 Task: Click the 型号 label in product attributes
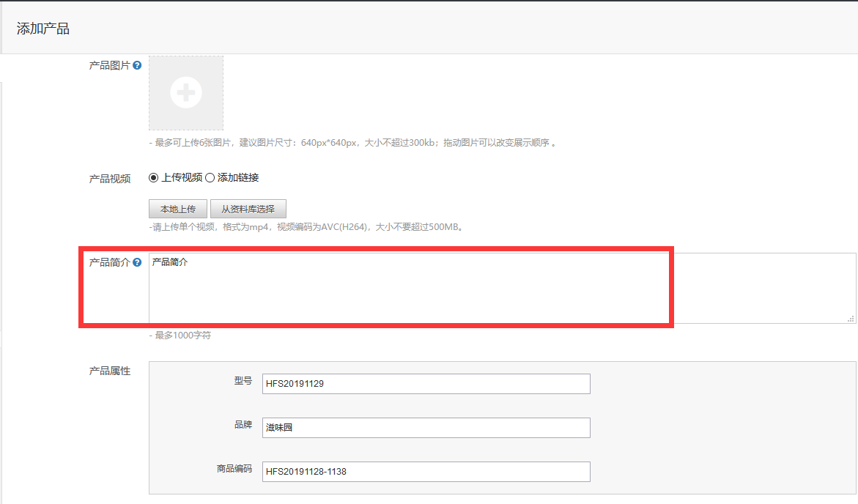pos(243,381)
